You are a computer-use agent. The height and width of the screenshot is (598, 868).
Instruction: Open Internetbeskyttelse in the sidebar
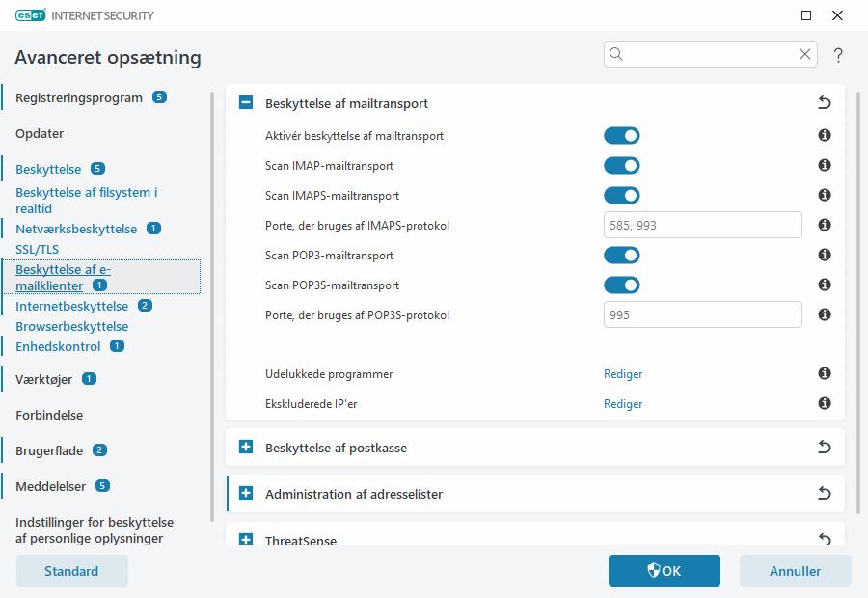(71, 306)
